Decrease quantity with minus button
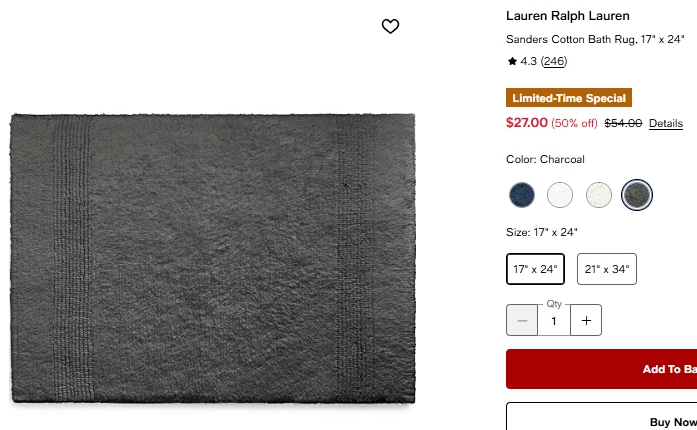This screenshot has width=697, height=430. click(522, 320)
